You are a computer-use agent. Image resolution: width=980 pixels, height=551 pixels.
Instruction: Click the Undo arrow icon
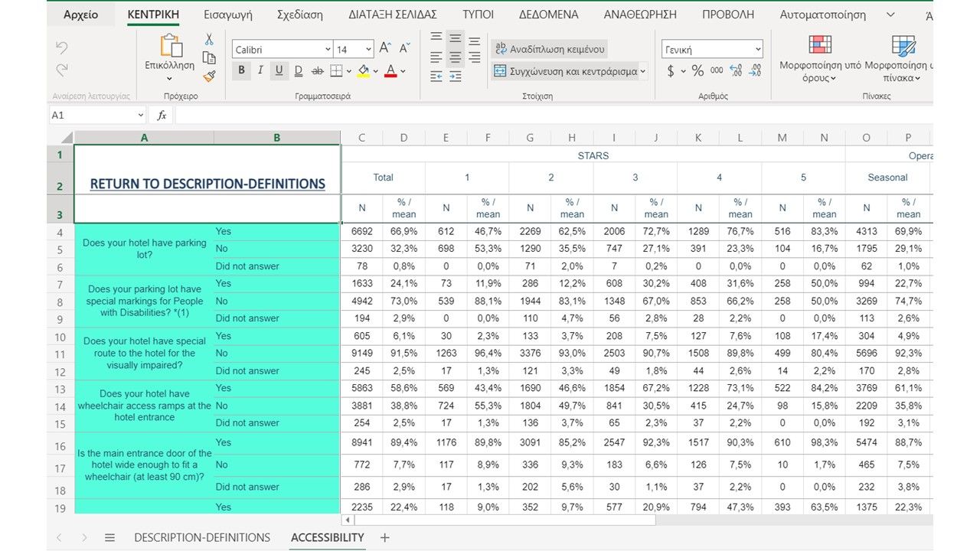click(x=62, y=48)
